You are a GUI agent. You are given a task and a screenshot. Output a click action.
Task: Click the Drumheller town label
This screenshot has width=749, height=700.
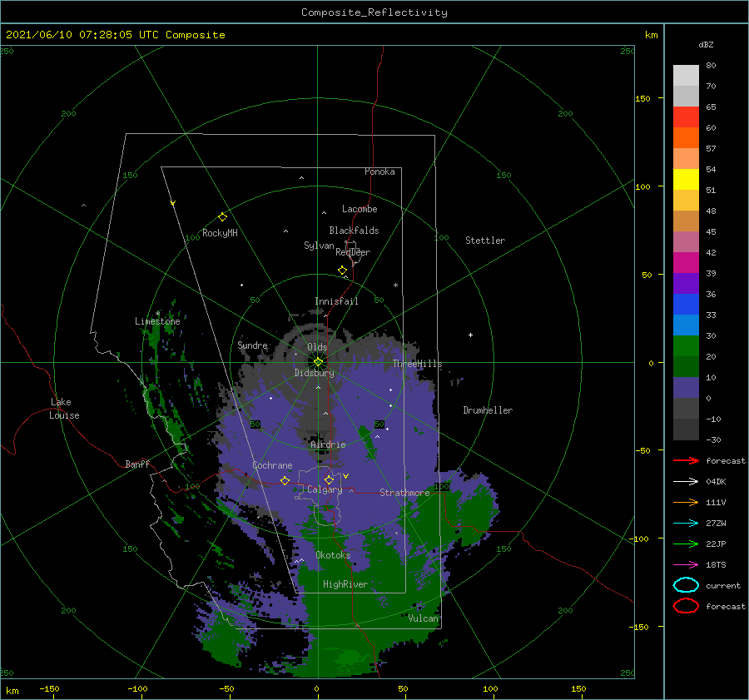(488, 410)
